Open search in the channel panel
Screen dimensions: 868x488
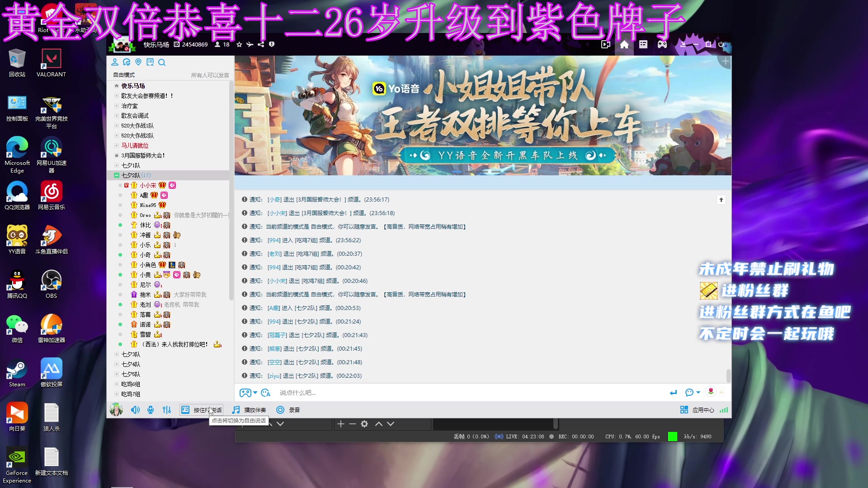click(x=162, y=62)
